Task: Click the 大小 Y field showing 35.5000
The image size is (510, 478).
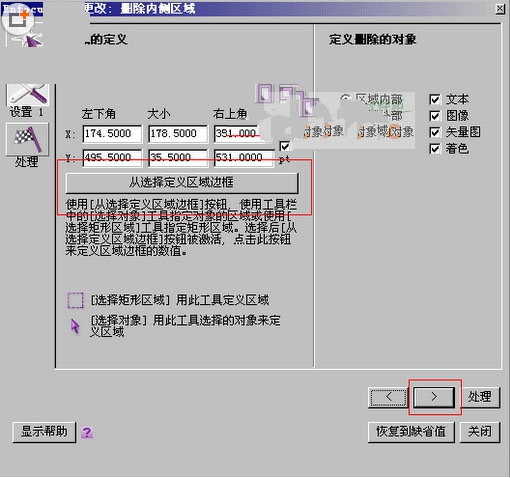Action: 178,157
